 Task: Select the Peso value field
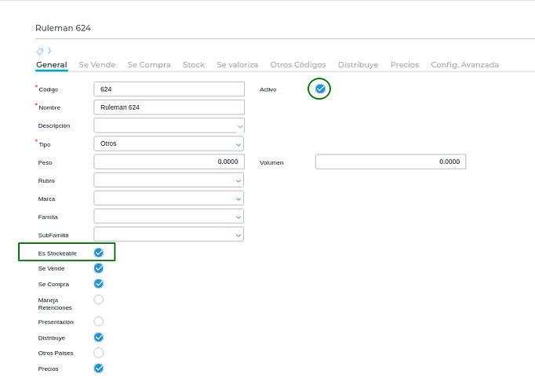(169, 162)
